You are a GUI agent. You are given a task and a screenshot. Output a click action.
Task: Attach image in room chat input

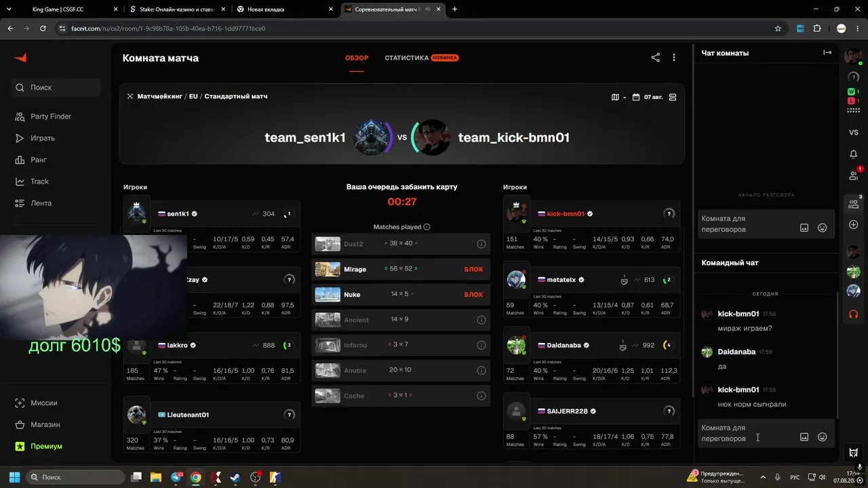(804, 228)
